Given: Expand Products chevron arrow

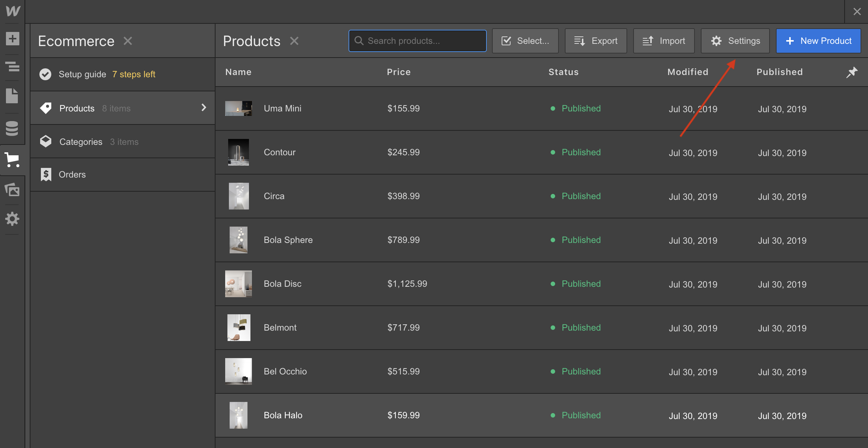Looking at the screenshot, I should point(203,108).
